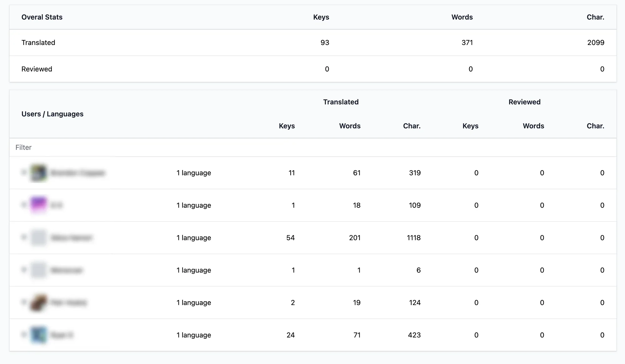Expand the user row with 423 translated characters
Screen dimensions: 625x364
pyautogui.click(x=24, y=335)
